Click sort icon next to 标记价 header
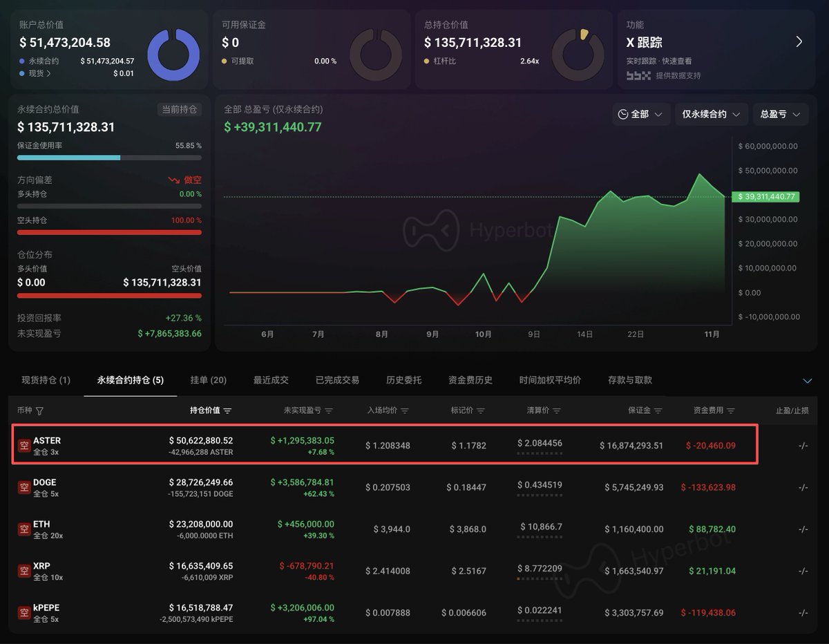 481,411
